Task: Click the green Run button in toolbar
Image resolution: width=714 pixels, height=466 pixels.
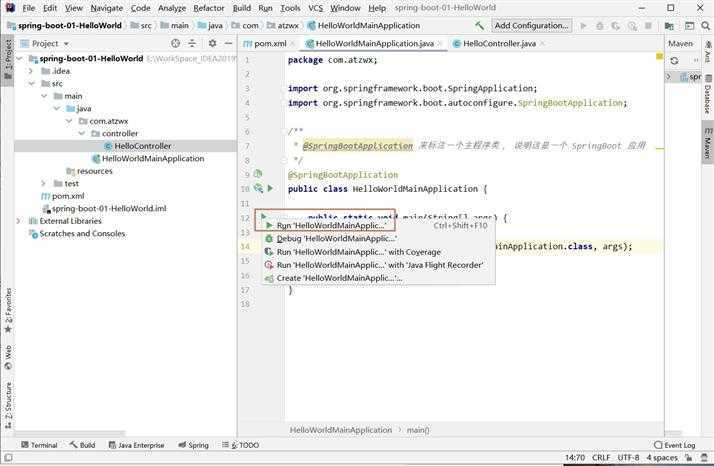Action: (583, 26)
